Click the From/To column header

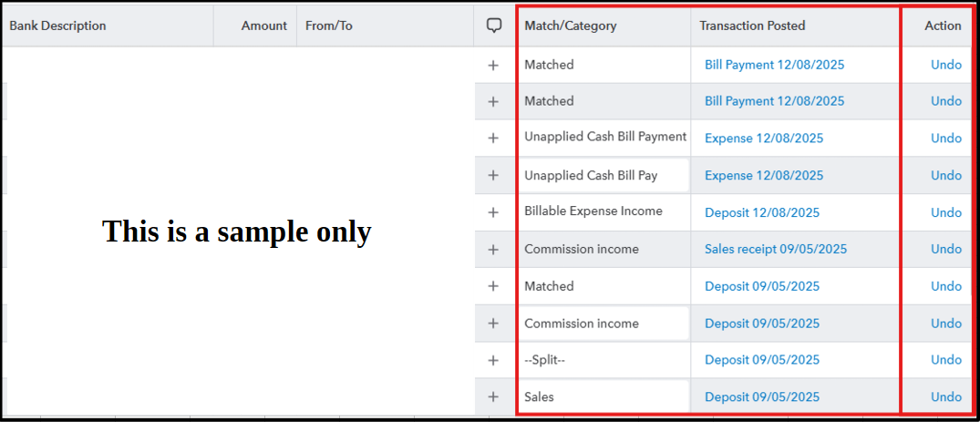(329, 26)
